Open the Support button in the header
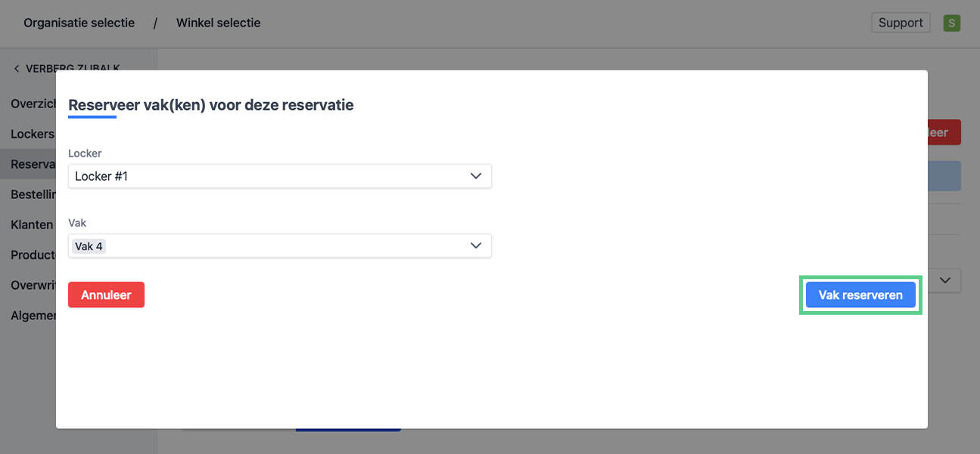Screen dimensions: 980x454 (x=900, y=23)
